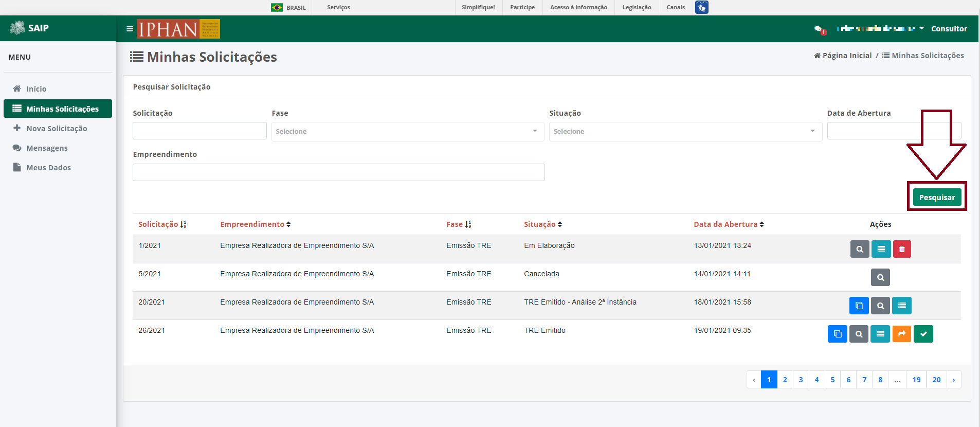The height and width of the screenshot is (427, 980).
Task: Open list icon for request 20/2021
Action: click(x=902, y=306)
